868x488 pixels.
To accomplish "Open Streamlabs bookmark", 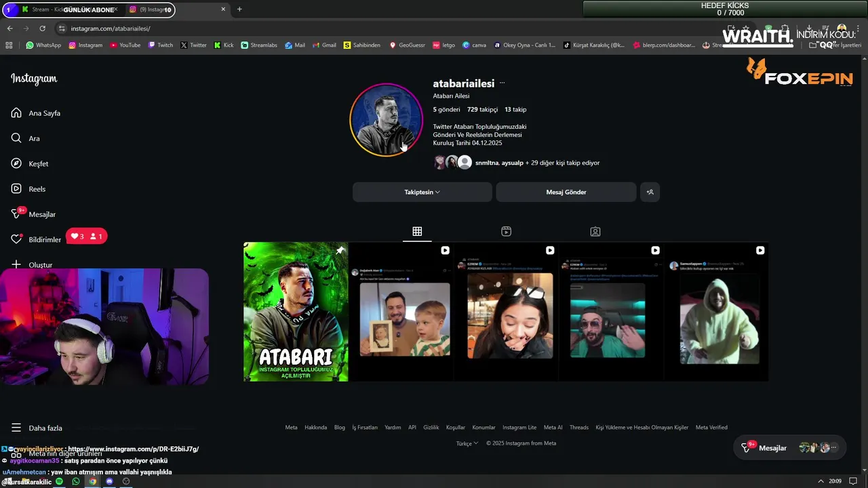I will coord(259,45).
